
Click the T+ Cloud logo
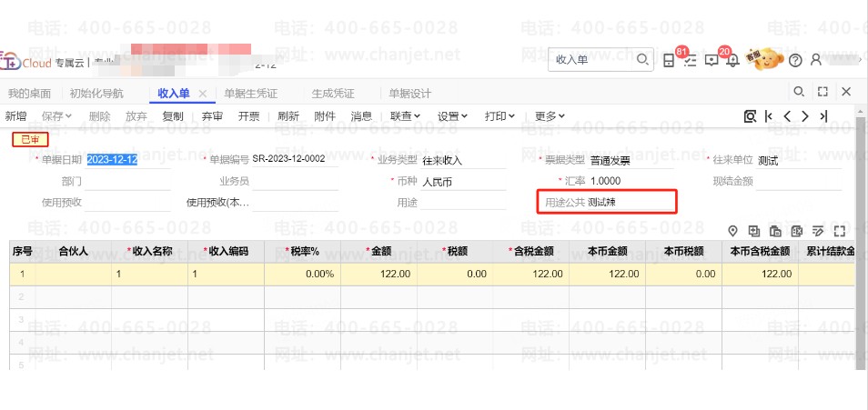25,62
